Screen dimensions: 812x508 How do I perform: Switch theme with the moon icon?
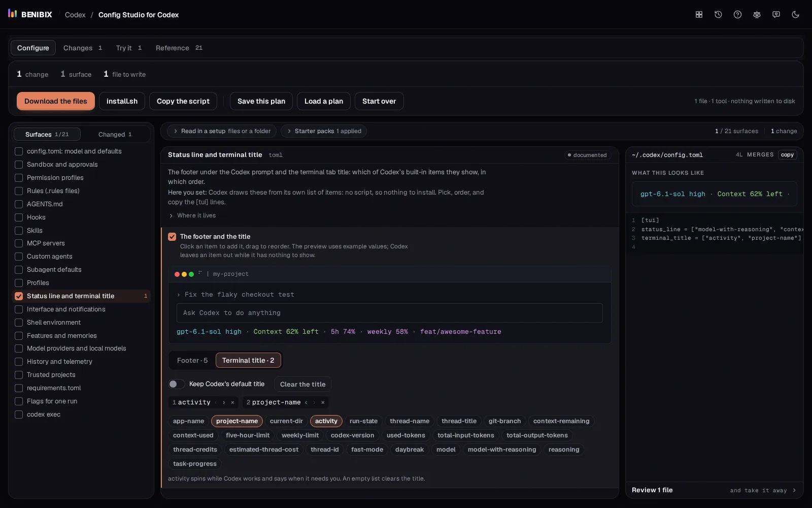pos(795,15)
